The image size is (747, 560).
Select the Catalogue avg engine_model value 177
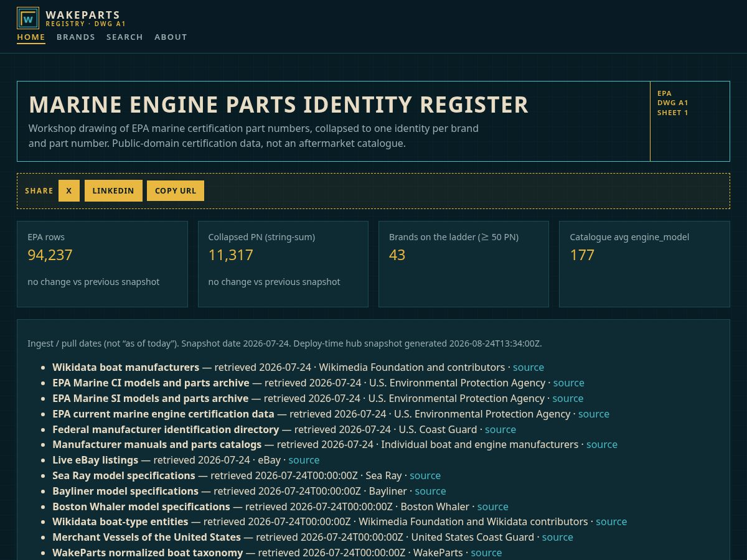coord(582,254)
